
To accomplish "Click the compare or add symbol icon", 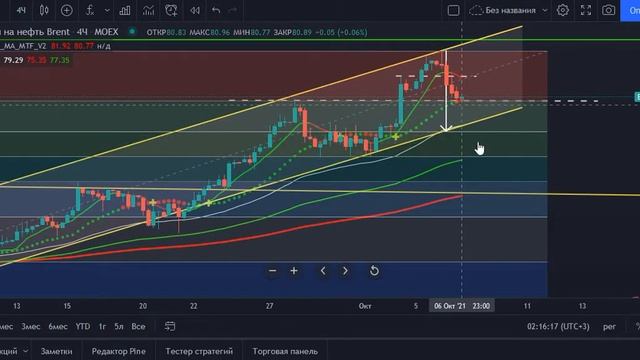I will click(x=67, y=10).
